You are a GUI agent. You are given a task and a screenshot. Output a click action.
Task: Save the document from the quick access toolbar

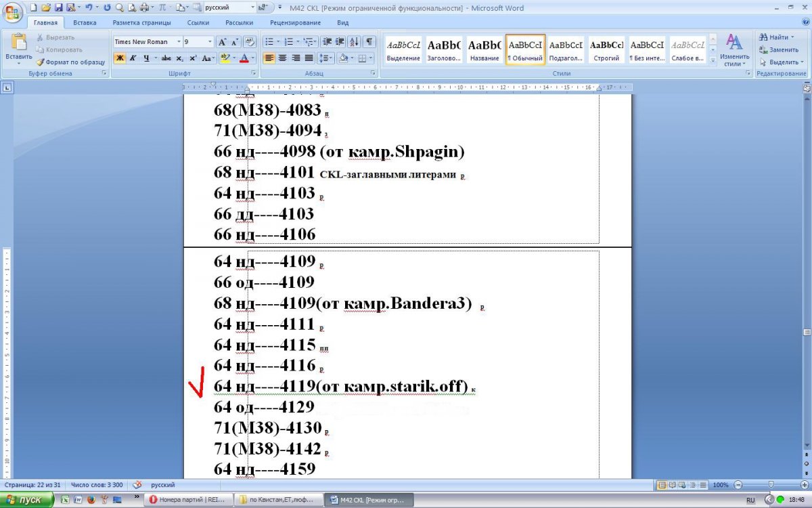[58, 7]
